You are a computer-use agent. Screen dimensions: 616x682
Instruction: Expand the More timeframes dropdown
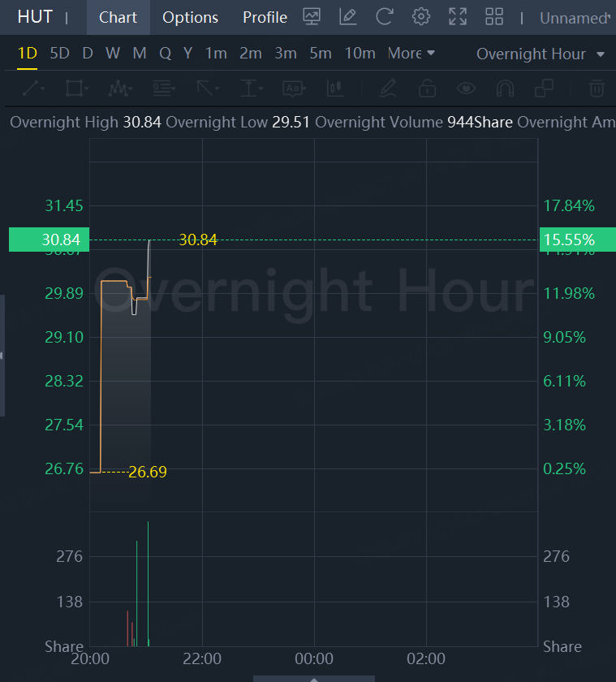[411, 54]
